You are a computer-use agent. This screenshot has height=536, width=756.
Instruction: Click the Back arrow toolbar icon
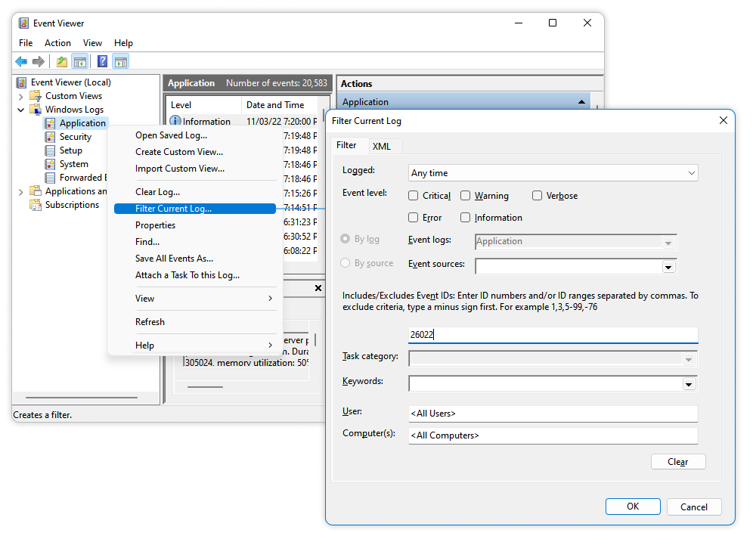21,62
